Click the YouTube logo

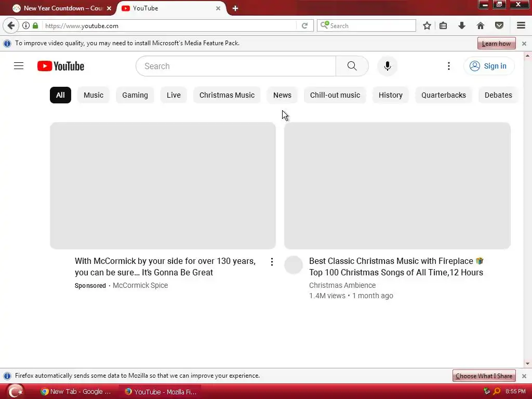[61, 66]
